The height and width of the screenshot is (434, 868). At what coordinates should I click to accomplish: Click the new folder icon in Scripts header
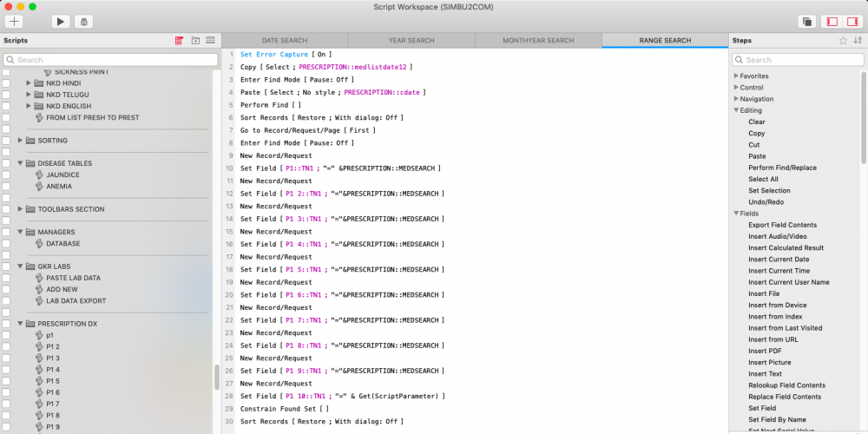195,41
